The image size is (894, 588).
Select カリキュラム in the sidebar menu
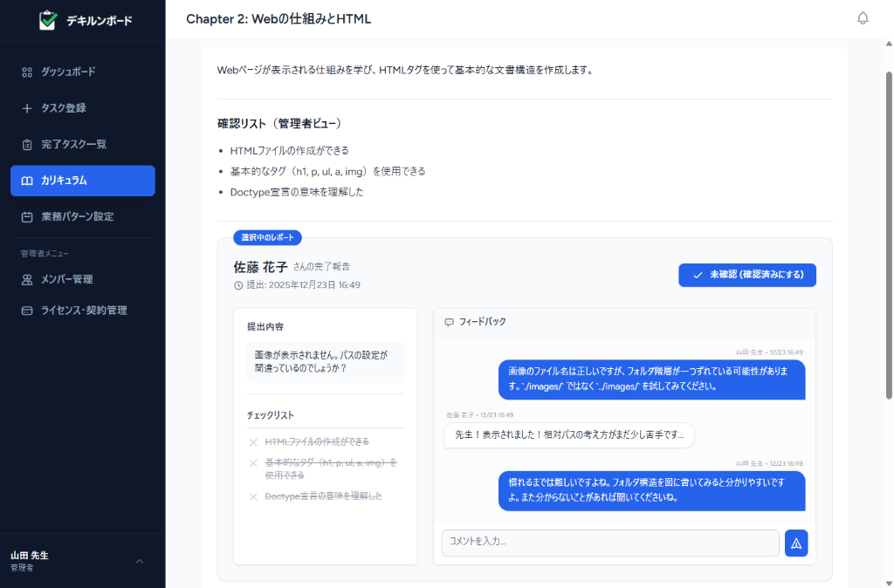pyautogui.click(x=82, y=181)
